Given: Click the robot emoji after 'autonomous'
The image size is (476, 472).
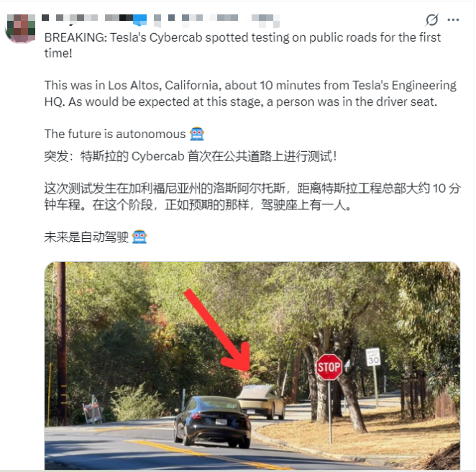Looking at the screenshot, I should pyautogui.click(x=197, y=134).
